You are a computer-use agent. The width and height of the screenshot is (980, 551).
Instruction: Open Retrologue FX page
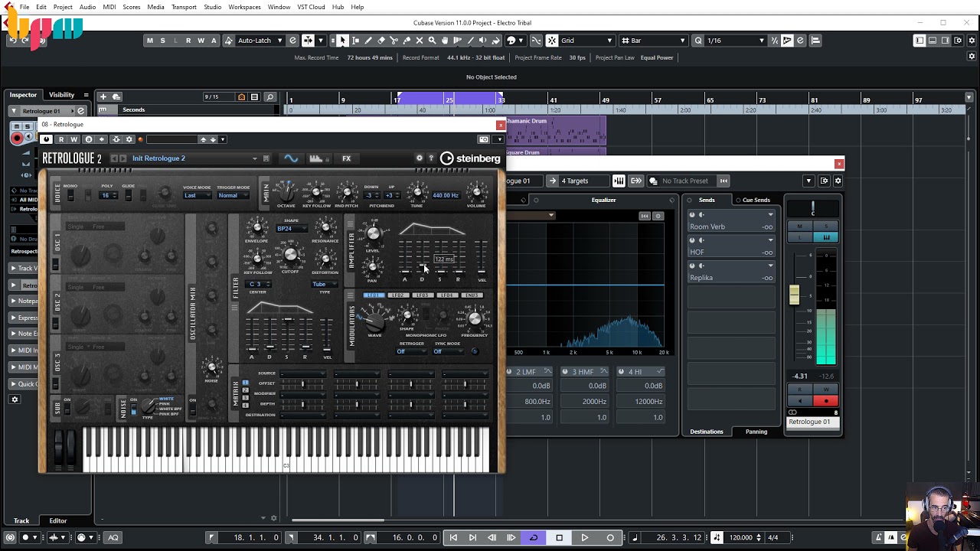pos(346,158)
